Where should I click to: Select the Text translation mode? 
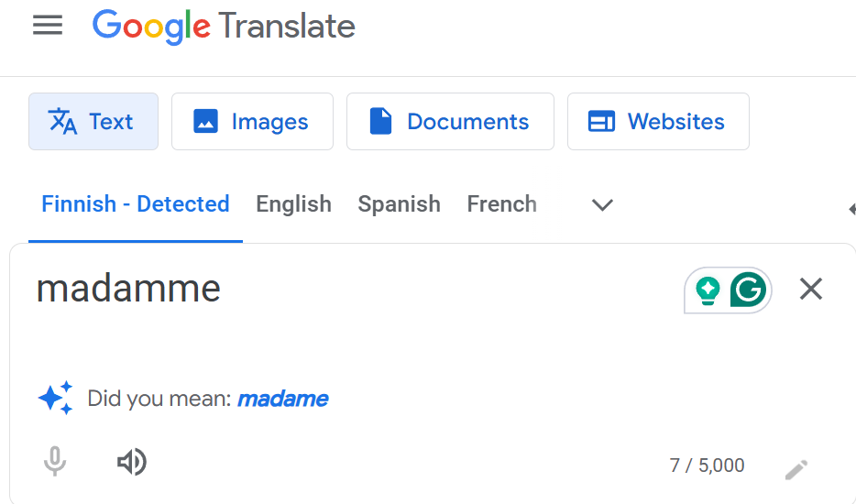coord(93,121)
